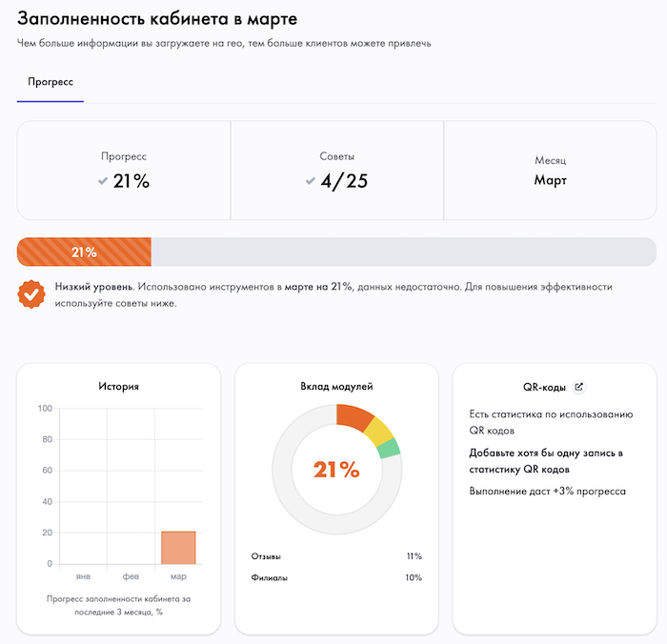Click the orange verified badge icon
Image resolution: width=667 pixels, height=644 pixels.
tap(31, 293)
